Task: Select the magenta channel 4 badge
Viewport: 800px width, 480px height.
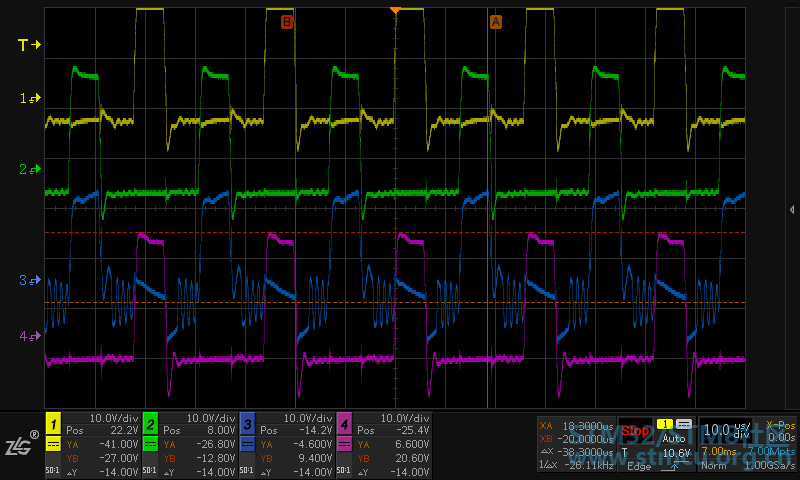Action: click(x=344, y=423)
